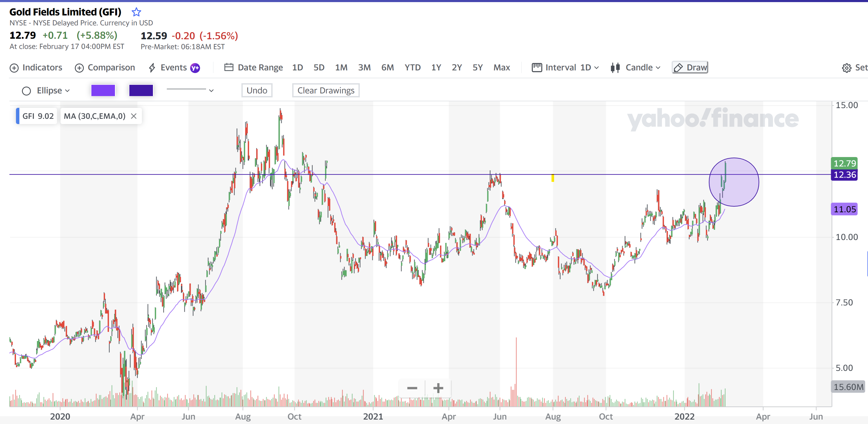The image size is (868, 424).
Task: Click the 12.79 current price label
Action: click(844, 163)
